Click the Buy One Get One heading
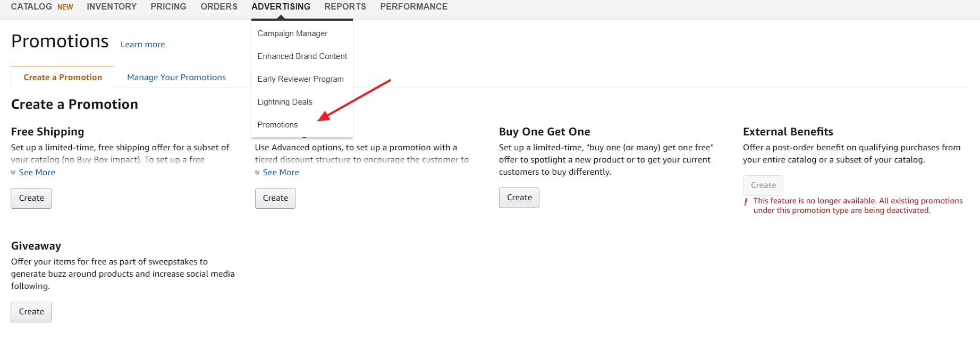The image size is (980, 359). [x=545, y=131]
